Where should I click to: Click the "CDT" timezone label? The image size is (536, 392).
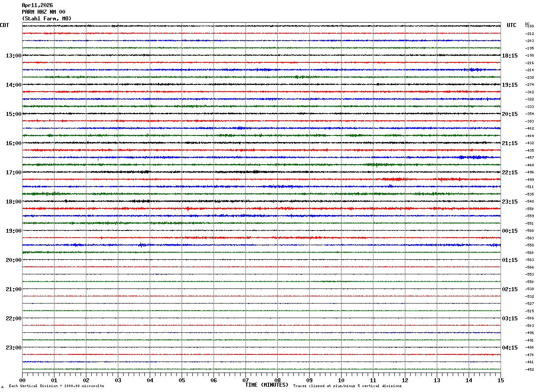pyautogui.click(x=4, y=25)
